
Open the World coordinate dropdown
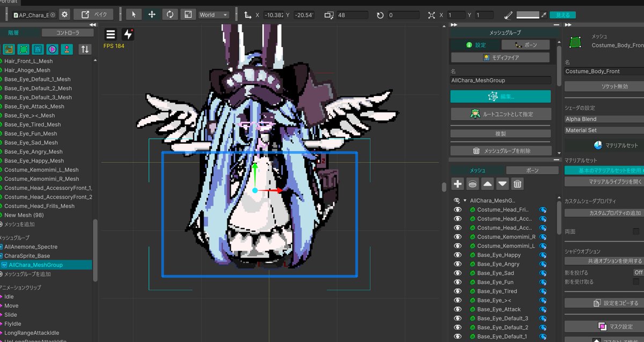click(214, 15)
